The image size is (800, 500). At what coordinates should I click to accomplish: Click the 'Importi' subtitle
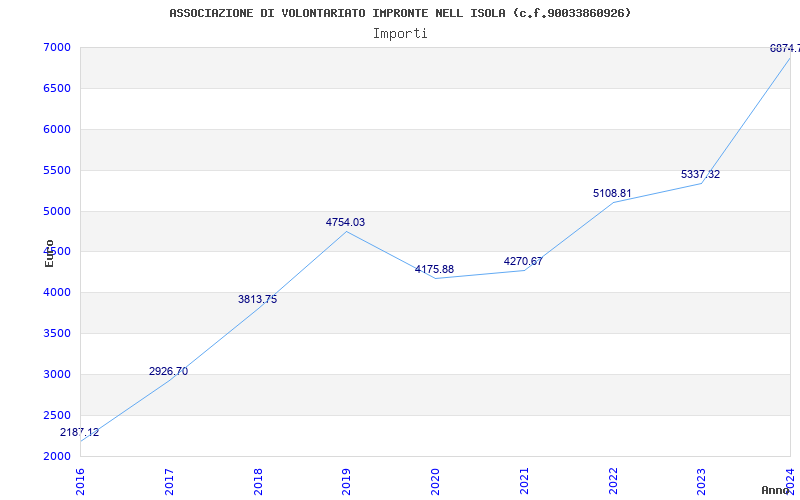pos(400,34)
